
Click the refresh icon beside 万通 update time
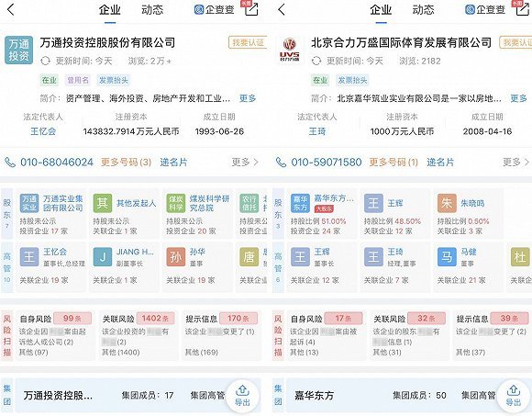(x=45, y=62)
